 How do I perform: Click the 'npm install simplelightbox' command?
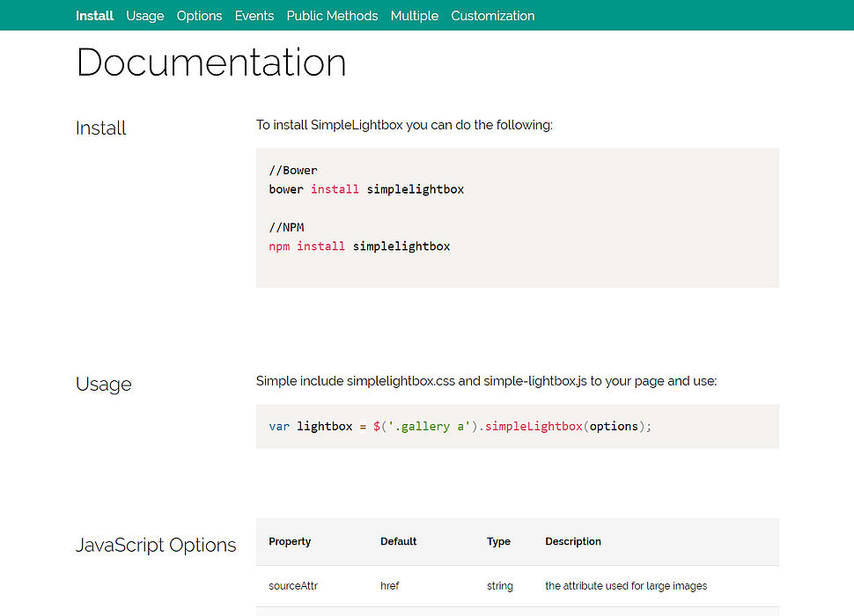359,246
